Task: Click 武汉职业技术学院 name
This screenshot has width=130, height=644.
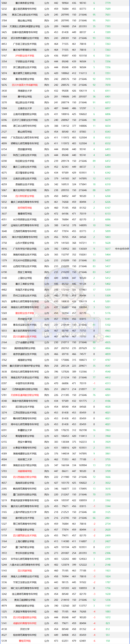Action: [x=25, y=407]
